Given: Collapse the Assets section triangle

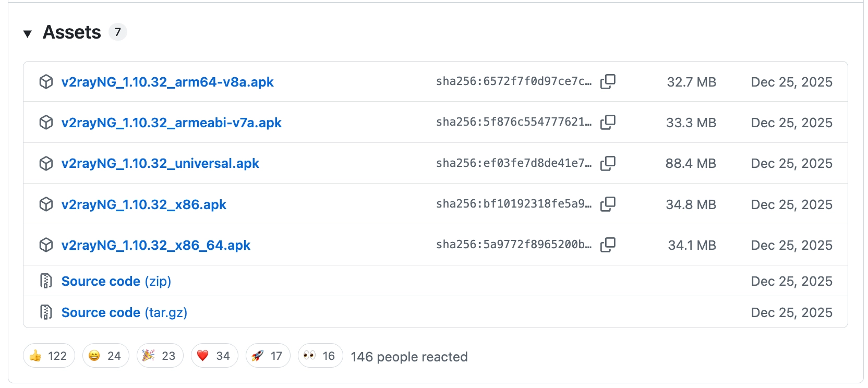Looking at the screenshot, I should pos(28,34).
